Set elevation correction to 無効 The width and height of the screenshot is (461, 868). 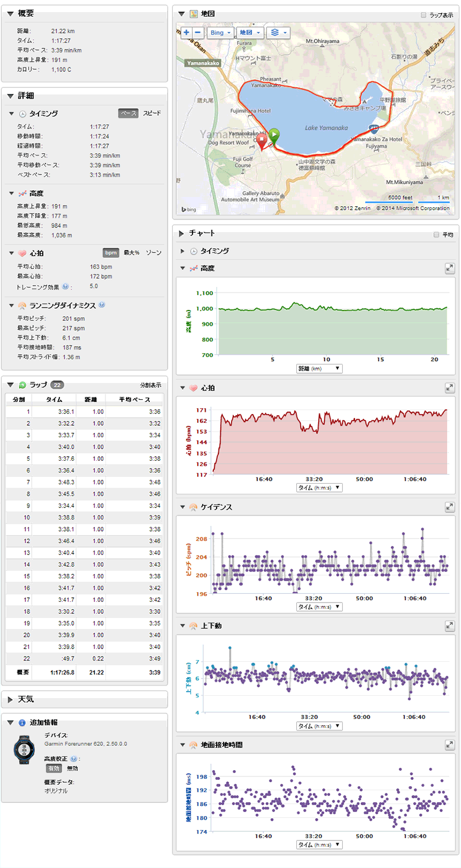tap(73, 768)
